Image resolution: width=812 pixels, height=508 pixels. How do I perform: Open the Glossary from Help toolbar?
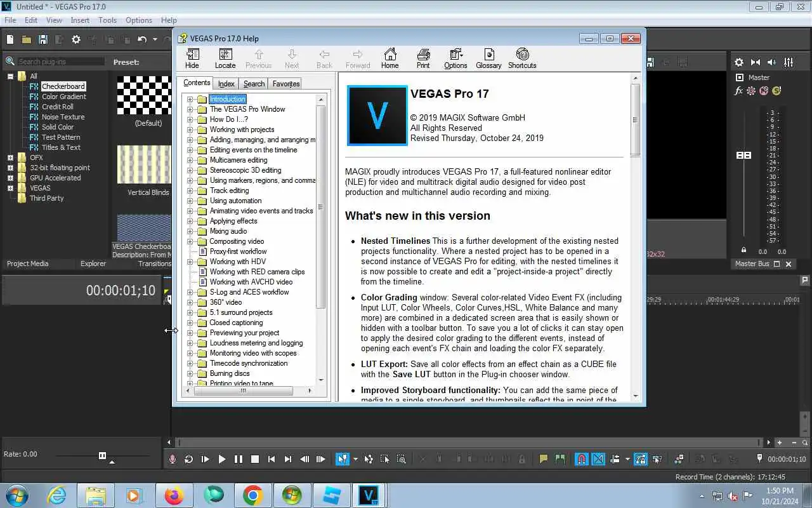click(488, 58)
